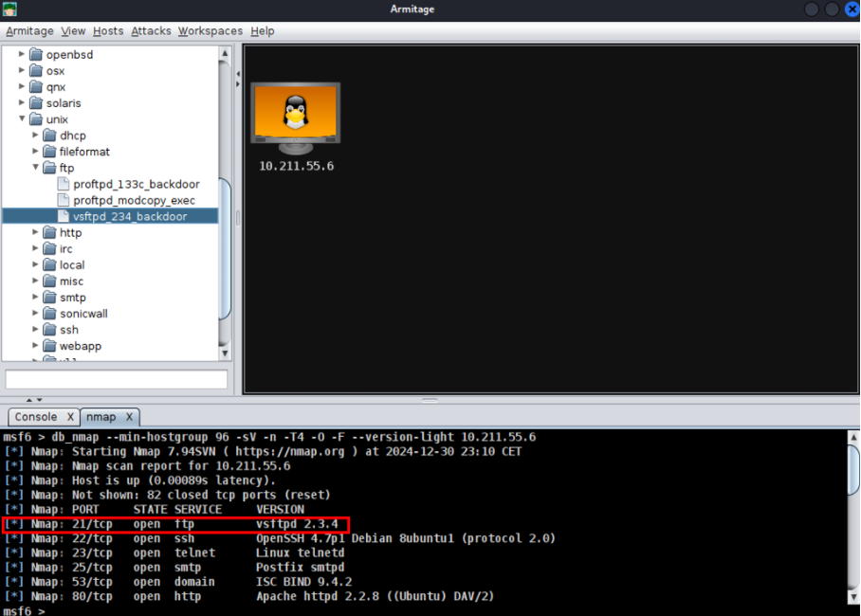Screen dimensions: 861x616
Task: Open the Hosts menu
Action: coord(108,30)
